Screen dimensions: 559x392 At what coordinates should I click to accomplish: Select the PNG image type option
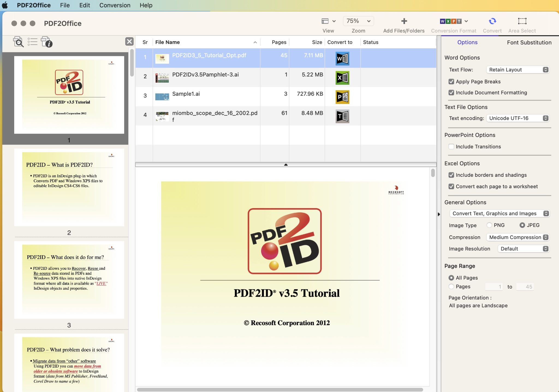[x=489, y=225]
